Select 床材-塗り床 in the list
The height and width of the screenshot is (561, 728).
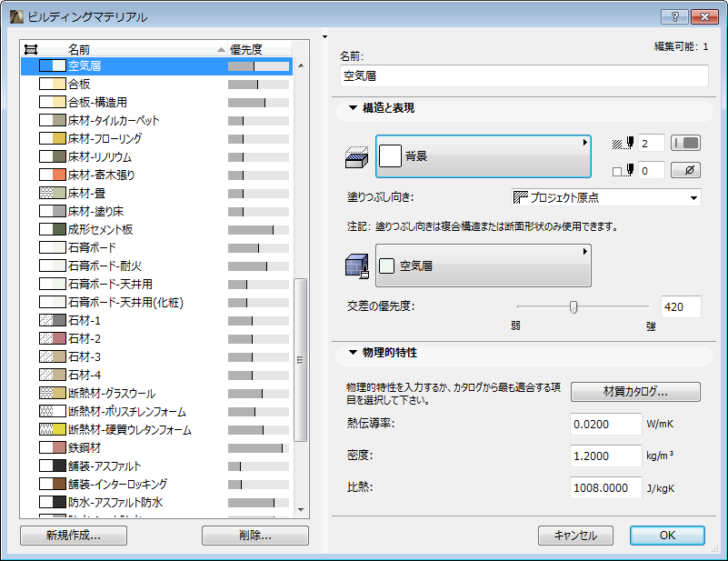click(x=156, y=211)
